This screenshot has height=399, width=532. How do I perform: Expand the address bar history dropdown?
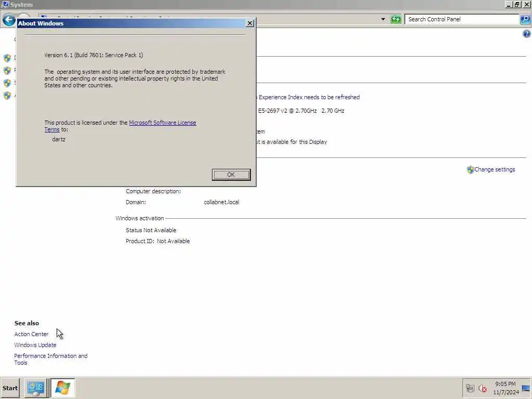point(383,19)
